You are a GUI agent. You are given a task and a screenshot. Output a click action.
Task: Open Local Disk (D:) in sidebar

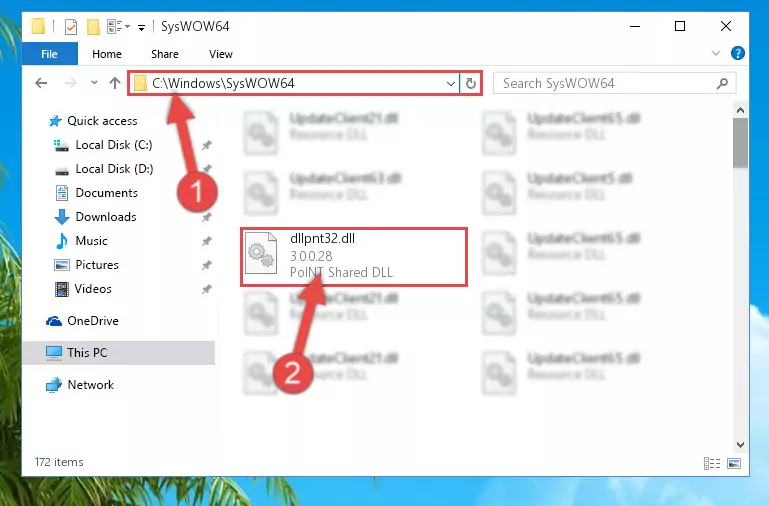point(114,169)
